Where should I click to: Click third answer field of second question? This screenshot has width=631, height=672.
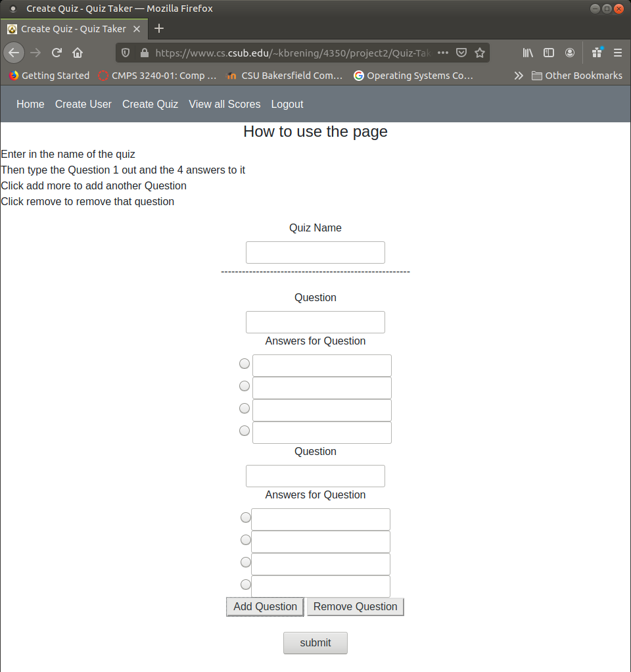320,564
